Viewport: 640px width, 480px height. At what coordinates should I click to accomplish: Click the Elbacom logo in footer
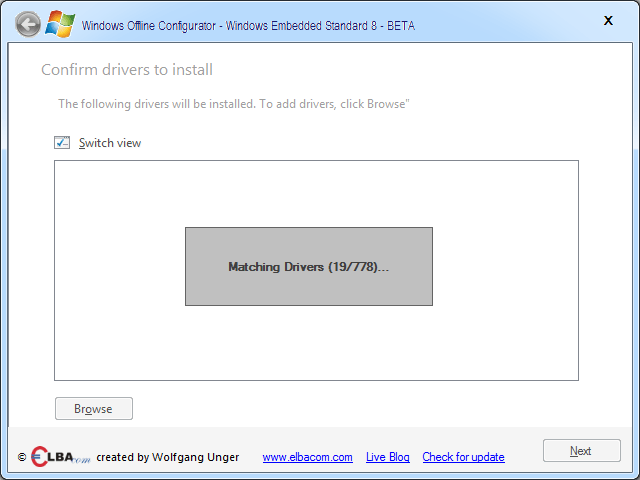click(61, 457)
